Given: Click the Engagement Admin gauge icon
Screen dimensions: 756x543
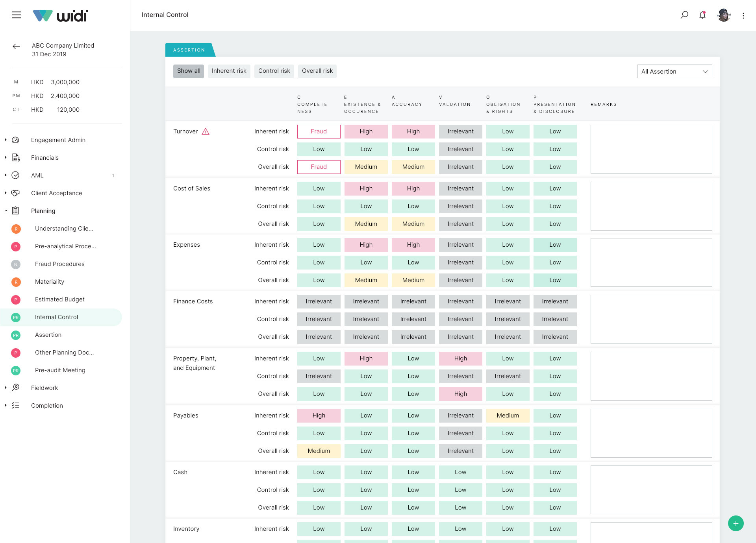Looking at the screenshot, I should click(15, 140).
